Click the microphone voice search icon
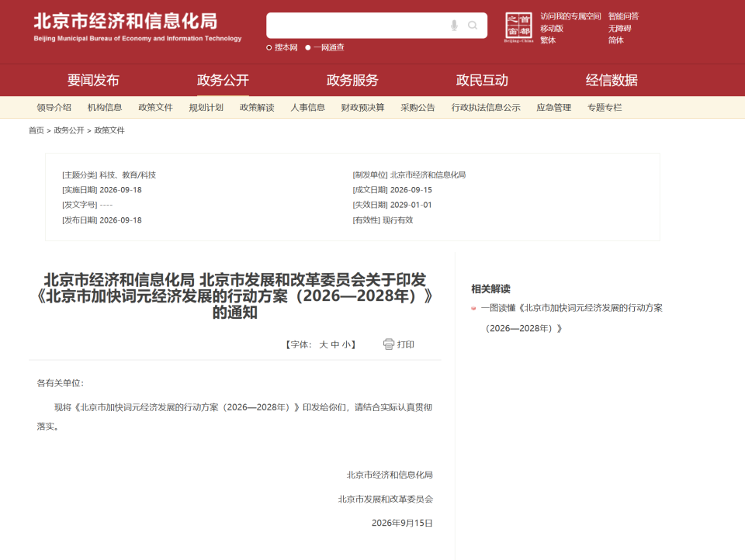Viewport: 745px width, 560px height. 454,25
